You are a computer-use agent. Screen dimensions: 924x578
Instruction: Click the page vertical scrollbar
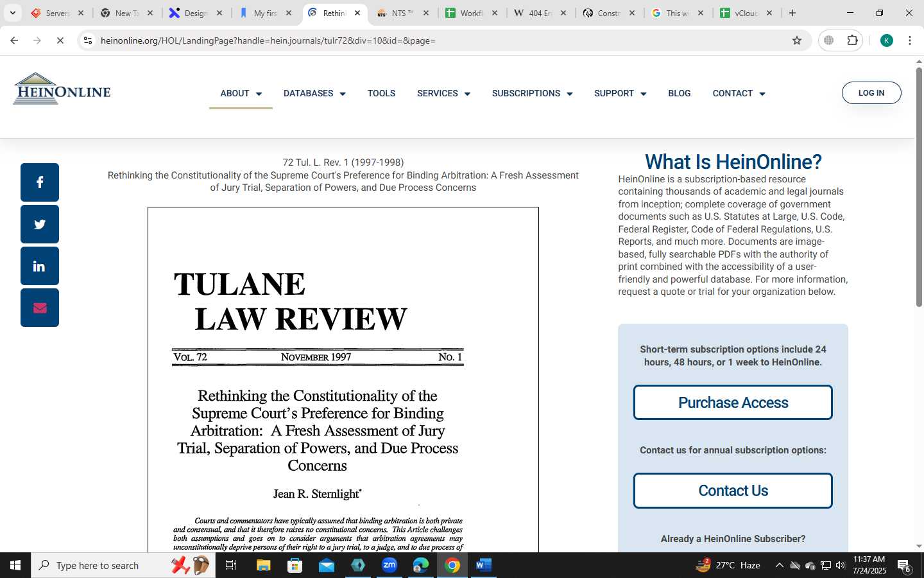[919, 186]
